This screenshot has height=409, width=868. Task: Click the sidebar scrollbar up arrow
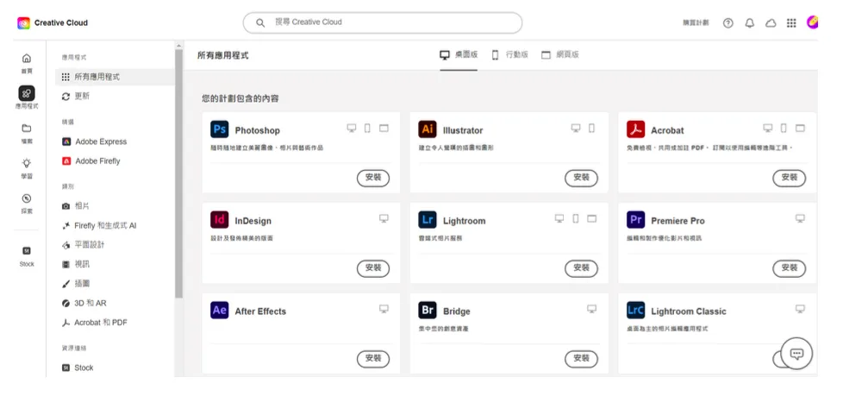[x=178, y=45]
